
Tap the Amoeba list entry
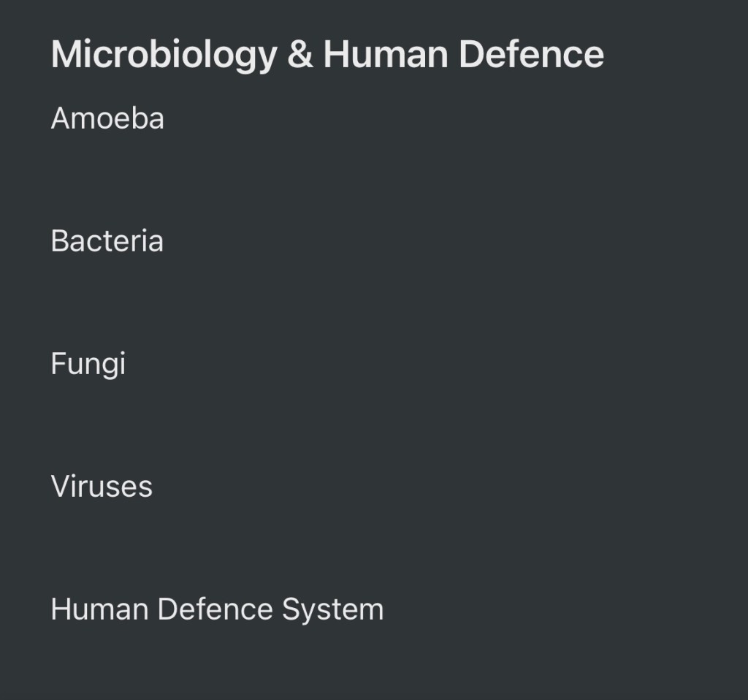click(107, 118)
